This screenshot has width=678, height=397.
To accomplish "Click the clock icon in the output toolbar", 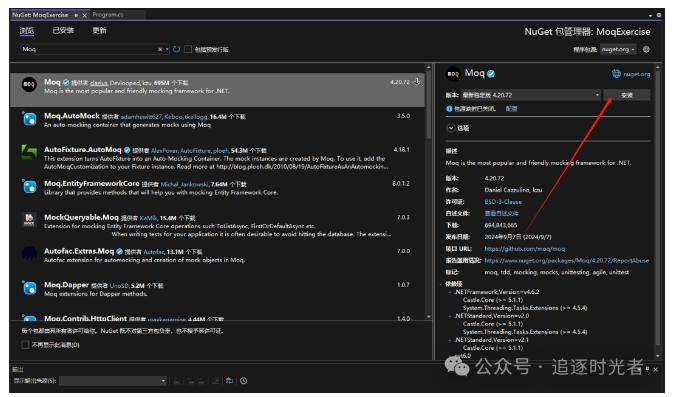I will (243, 381).
